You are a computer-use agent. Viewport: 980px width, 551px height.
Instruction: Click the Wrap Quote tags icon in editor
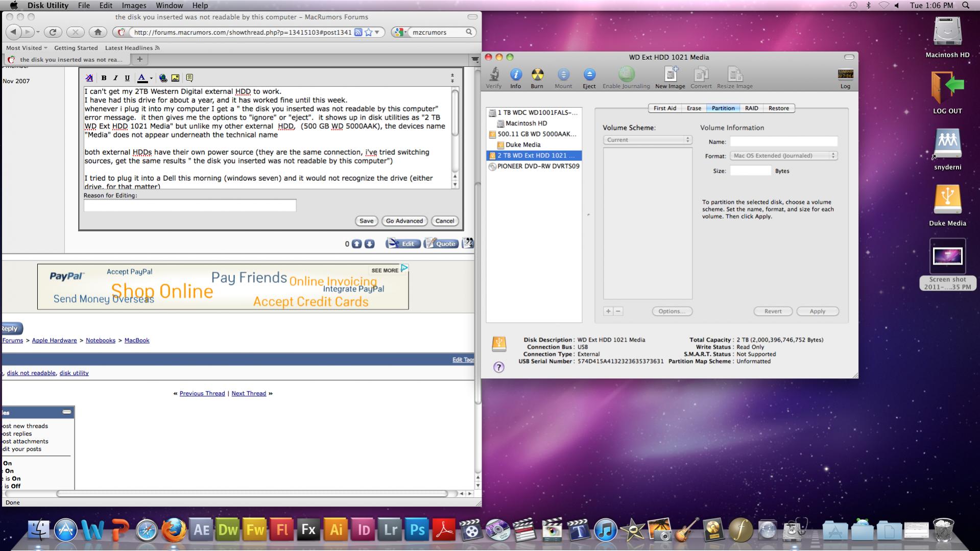tap(189, 78)
